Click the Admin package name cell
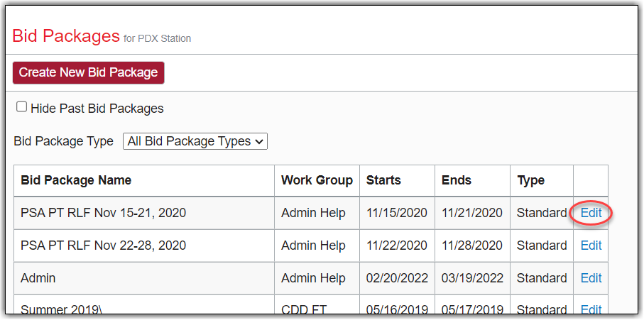The width and height of the screenshot is (644, 320). [x=38, y=278]
